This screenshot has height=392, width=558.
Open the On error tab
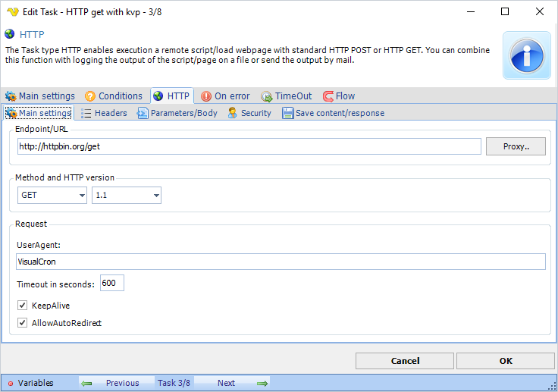tap(225, 96)
